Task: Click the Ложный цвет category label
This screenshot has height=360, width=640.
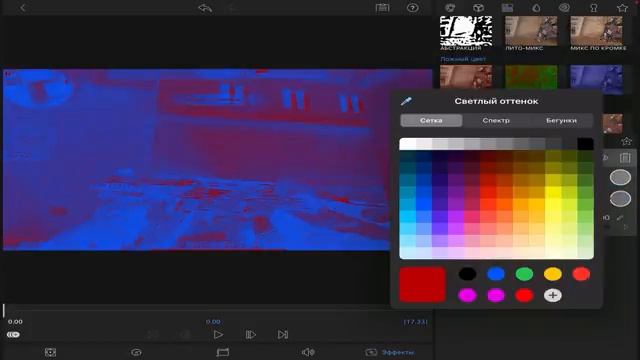Action: (x=463, y=59)
